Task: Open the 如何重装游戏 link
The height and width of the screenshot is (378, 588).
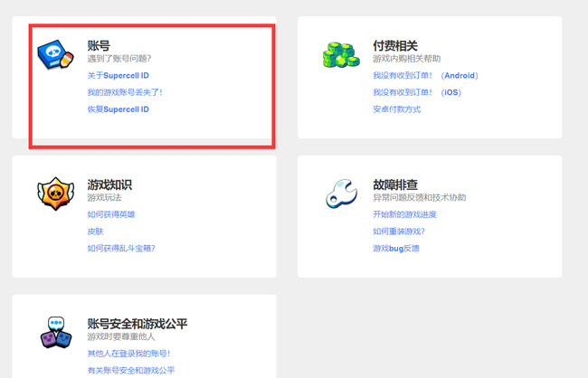Action: [x=398, y=231]
